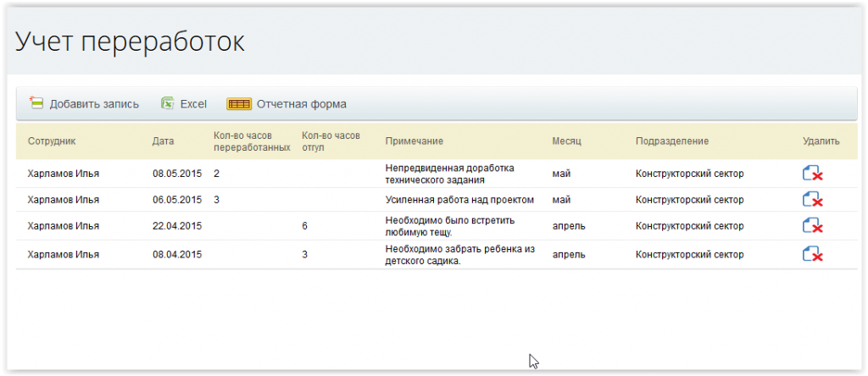Image resolution: width=868 pixels, height=376 pixels.
Task: Click the Add record green plus icon
Action: (x=36, y=103)
